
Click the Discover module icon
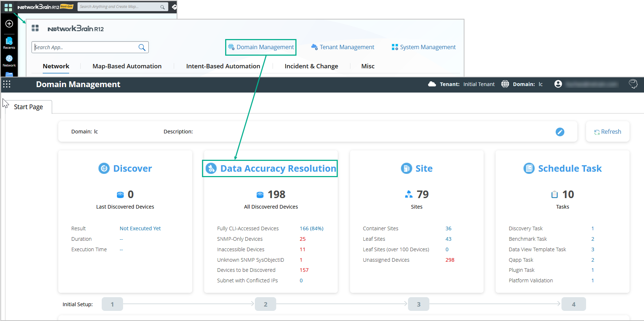[104, 168]
